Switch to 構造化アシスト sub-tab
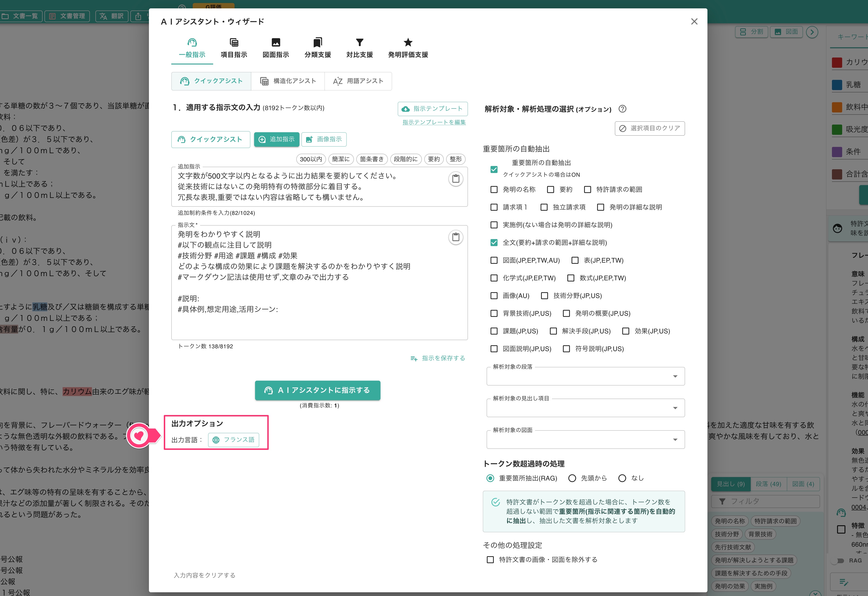The height and width of the screenshot is (596, 868). point(288,81)
